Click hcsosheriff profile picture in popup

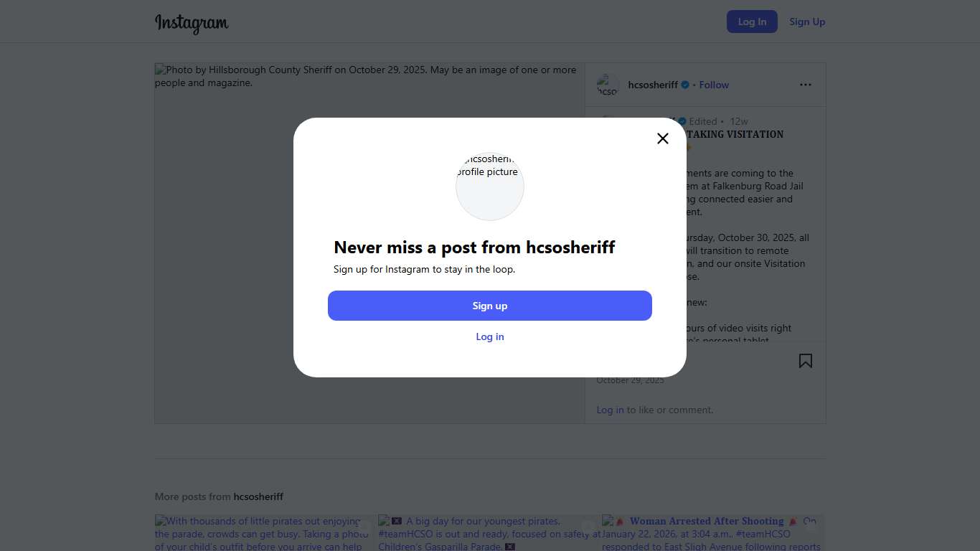point(490,186)
